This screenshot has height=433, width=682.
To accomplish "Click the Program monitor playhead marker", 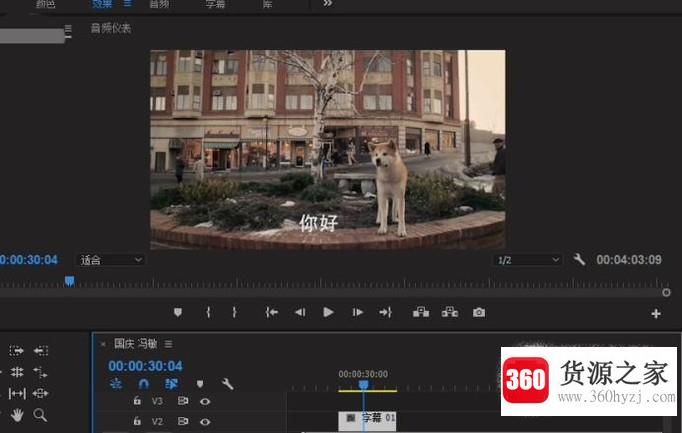I will [x=70, y=281].
